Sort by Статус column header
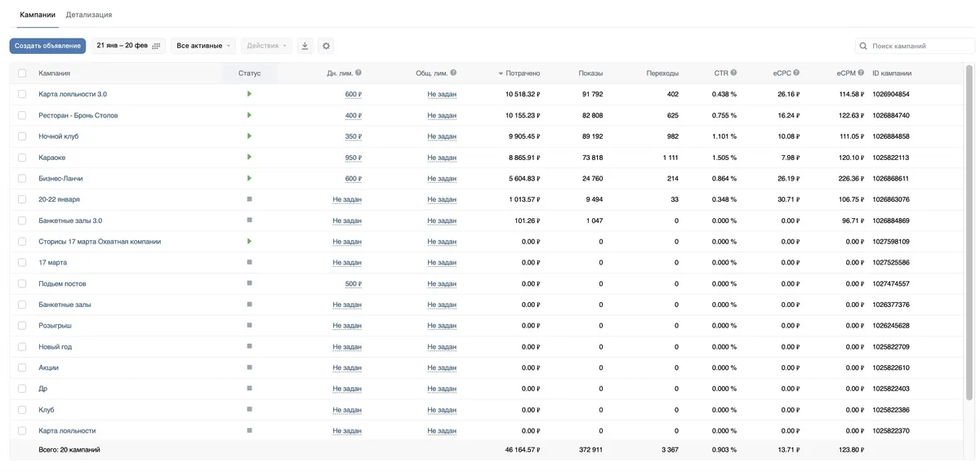980x472 pixels. point(250,73)
